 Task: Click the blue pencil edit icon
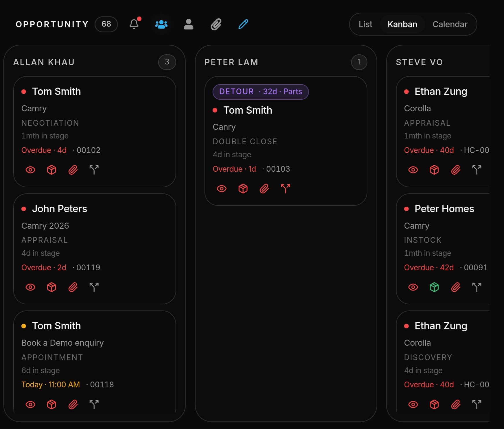click(243, 24)
